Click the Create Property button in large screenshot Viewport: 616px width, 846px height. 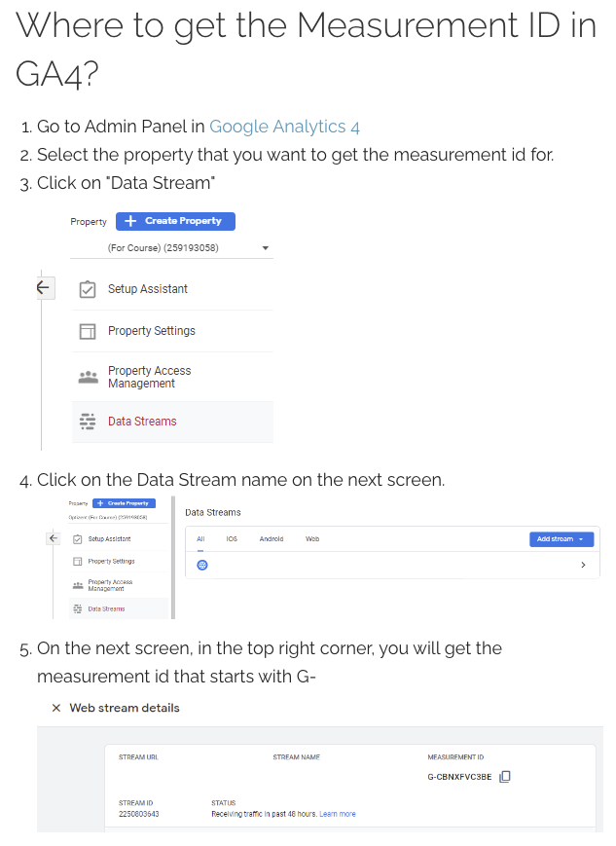pos(175,221)
